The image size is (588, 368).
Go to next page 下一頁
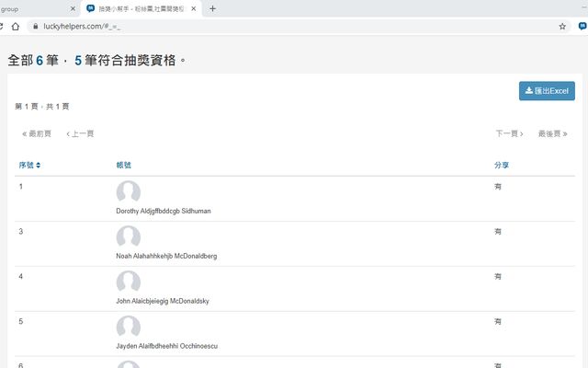[509, 133]
